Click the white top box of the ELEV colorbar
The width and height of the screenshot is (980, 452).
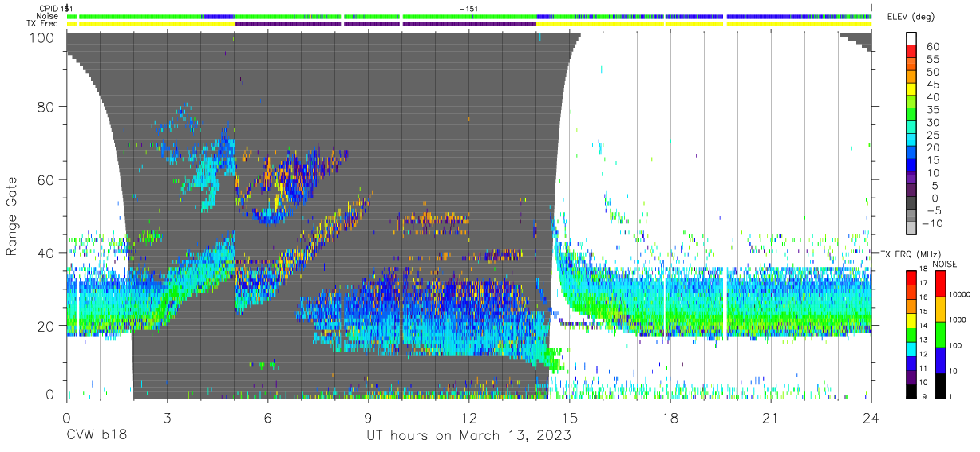click(911, 39)
